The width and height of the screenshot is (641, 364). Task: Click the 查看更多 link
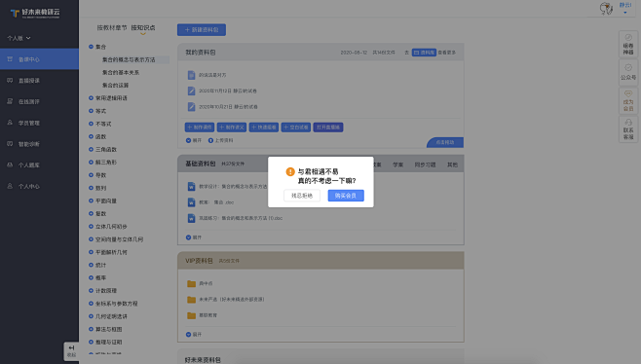[x=447, y=53]
